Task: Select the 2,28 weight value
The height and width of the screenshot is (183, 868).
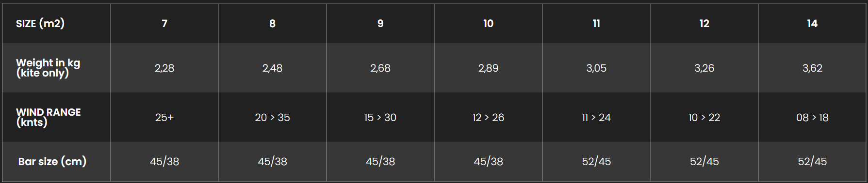Action: 164,68
